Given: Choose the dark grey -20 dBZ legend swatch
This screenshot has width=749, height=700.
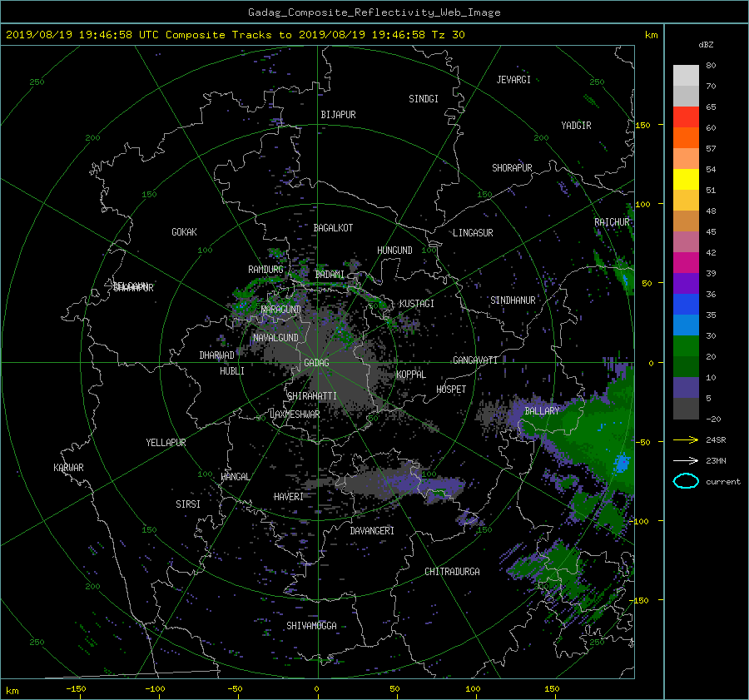Looking at the screenshot, I should 686,409.
